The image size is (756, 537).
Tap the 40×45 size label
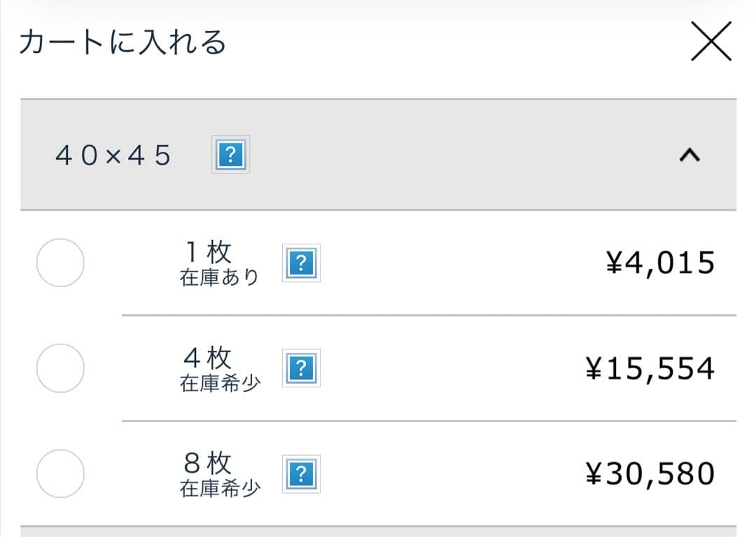click(x=112, y=155)
